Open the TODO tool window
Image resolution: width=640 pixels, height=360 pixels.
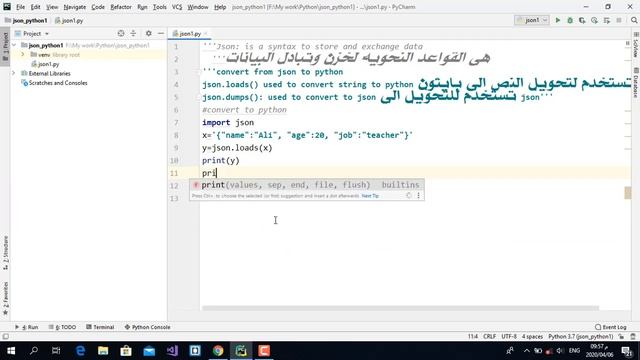coord(62,327)
